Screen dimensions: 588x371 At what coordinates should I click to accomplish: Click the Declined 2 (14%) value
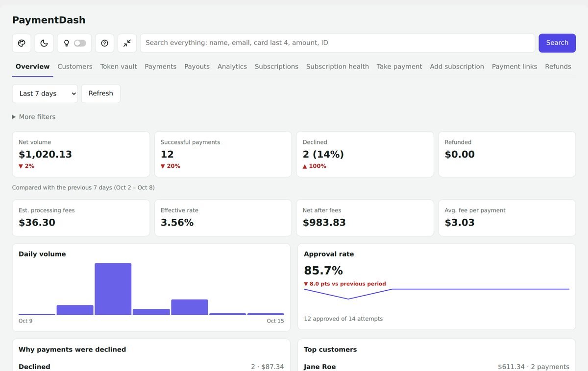(323, 155)
